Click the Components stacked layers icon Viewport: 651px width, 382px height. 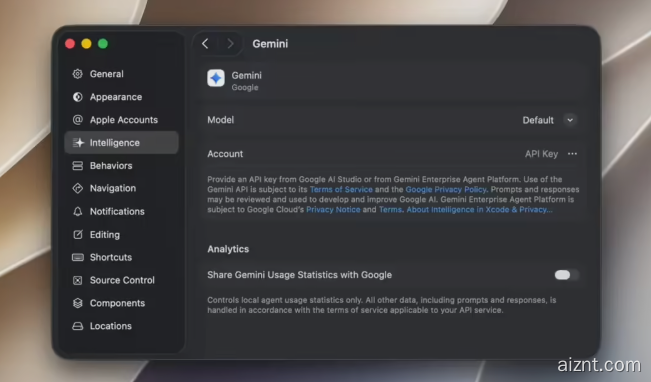point(78,303)
